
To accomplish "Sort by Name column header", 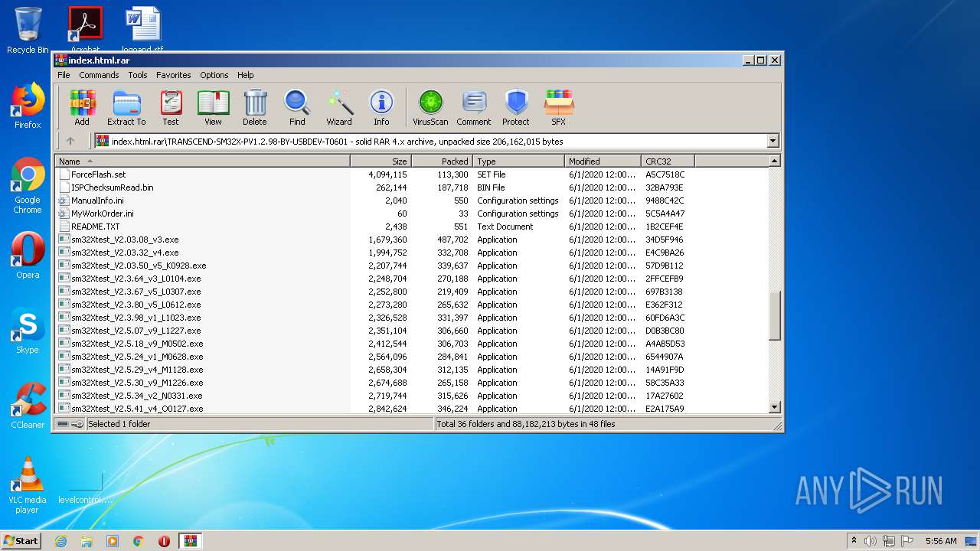I will coord(202,161).
